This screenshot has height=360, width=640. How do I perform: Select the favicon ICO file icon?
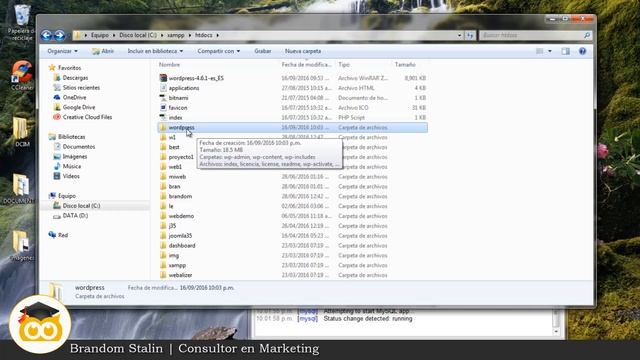pyautogui.click(x=163, y=107)
